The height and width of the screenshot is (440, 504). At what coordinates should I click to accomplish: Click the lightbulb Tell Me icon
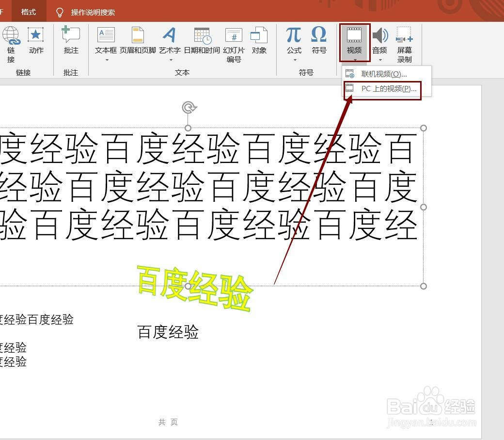click(x=60, y=12)
